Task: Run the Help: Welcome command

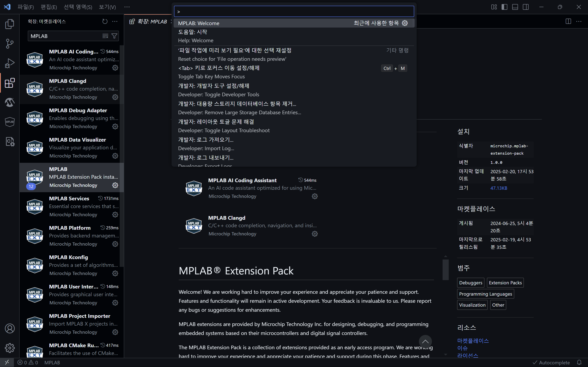Action: [x=294, y=36]
